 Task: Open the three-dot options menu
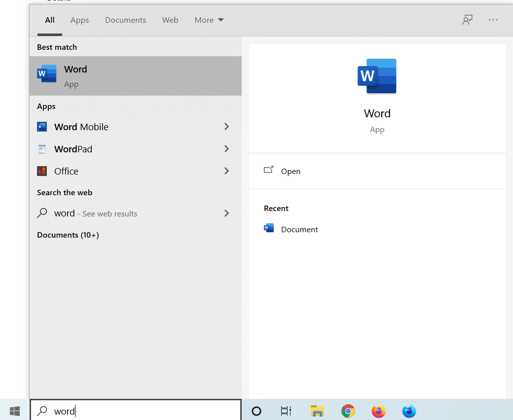493,20
